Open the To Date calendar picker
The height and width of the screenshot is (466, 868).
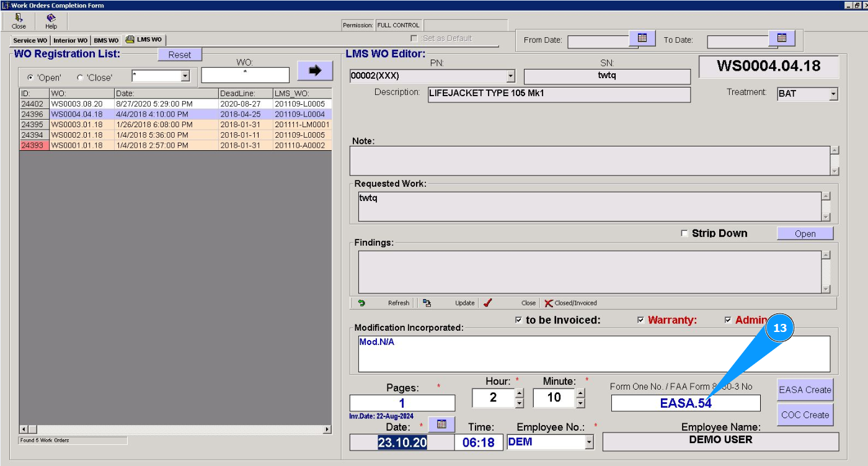click(782, 38)
